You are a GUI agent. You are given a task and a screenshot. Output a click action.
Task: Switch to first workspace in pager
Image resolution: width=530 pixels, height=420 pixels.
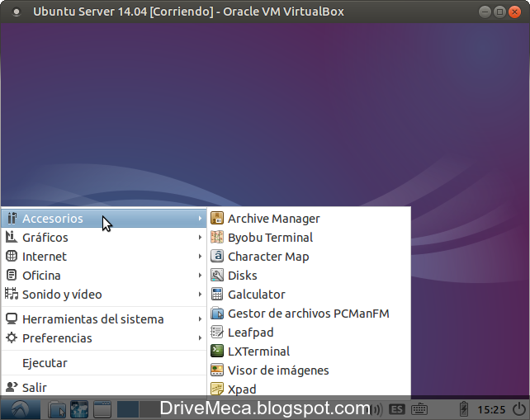(128, 409)
